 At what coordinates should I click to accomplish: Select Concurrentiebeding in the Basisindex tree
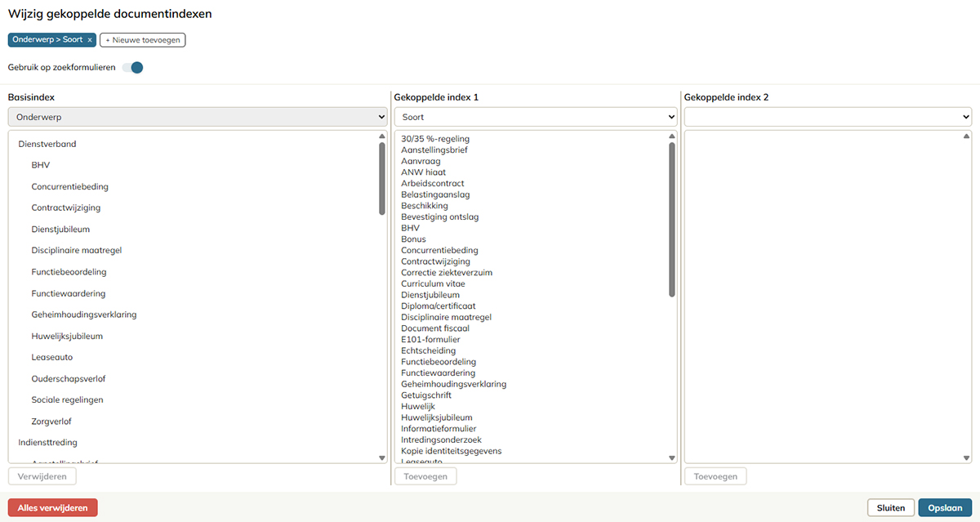point(70,186)
